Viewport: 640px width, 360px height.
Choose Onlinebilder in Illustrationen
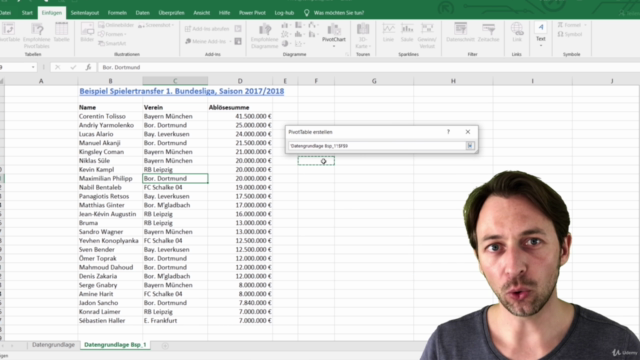[116, 25]
